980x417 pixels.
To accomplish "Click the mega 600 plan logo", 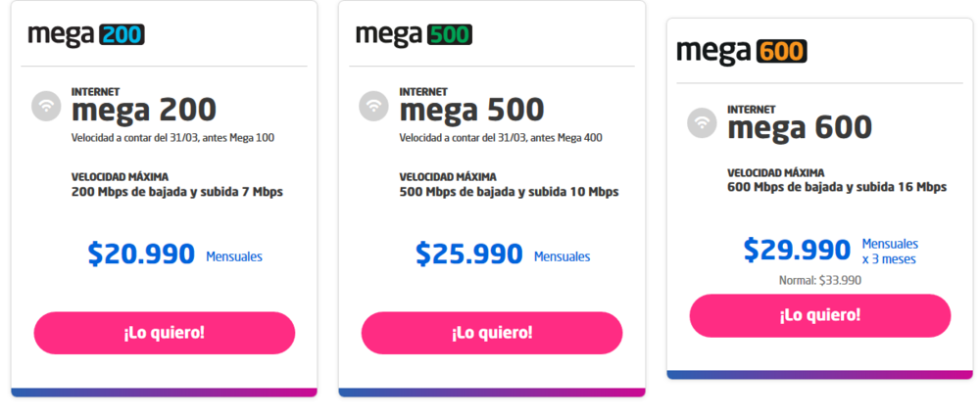I will click(742, 51).
